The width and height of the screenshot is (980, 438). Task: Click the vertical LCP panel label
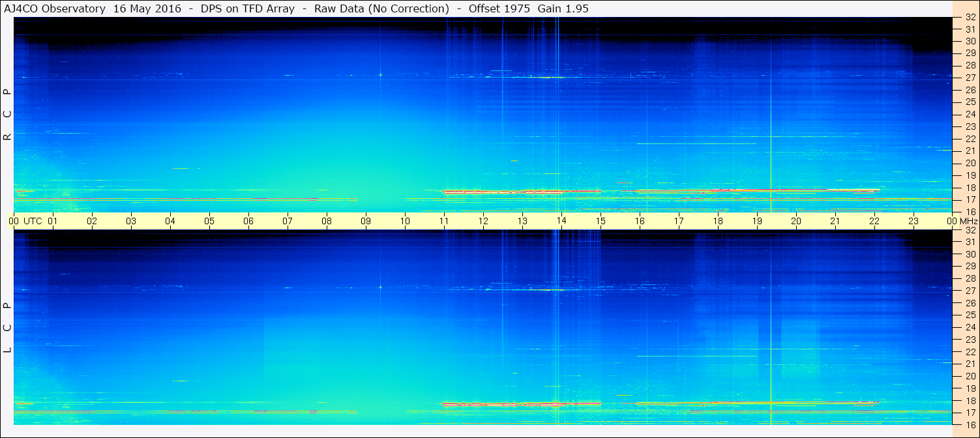coord(7,327)
